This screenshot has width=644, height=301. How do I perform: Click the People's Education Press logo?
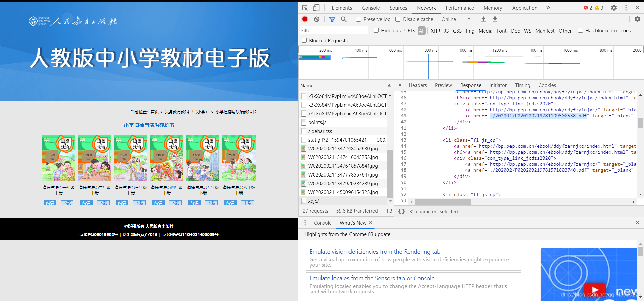73,21
